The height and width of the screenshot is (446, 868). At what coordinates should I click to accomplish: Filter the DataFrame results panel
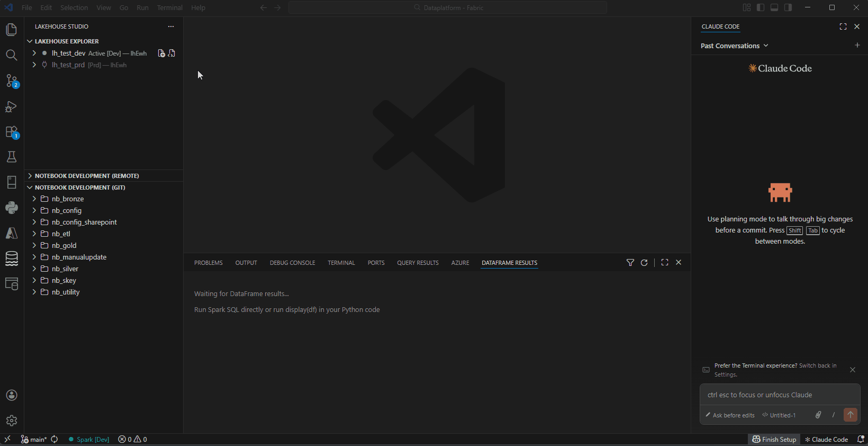630,263
